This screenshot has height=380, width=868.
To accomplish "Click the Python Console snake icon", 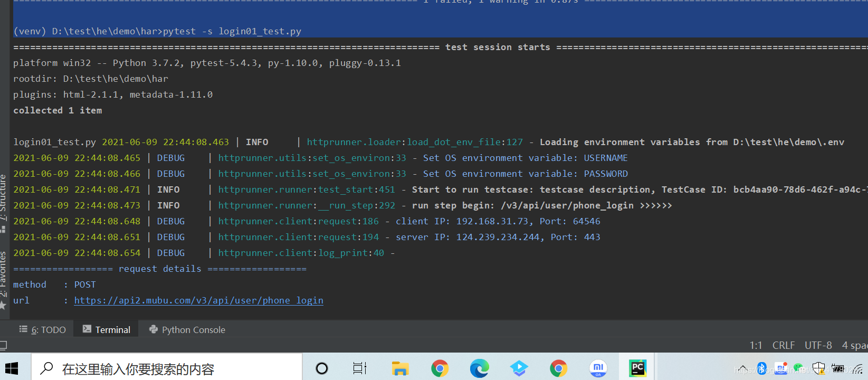I will (154, 329).
